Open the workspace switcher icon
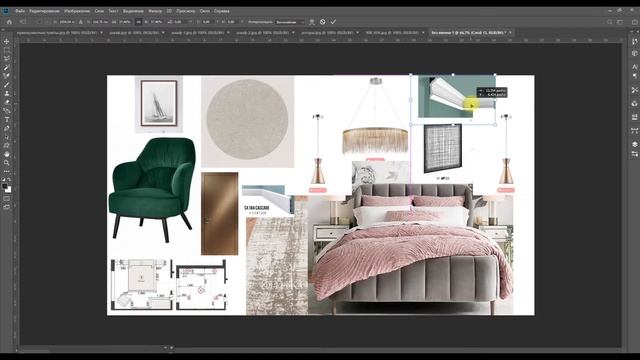This screenshot has width=640, height=360. click(x=620, y=22)
